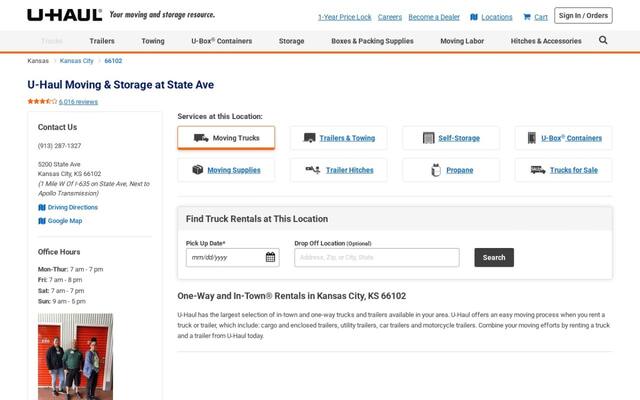640x400 pixels.
Task: Click the staff photo thumbnail
Action: coord(76,356)
